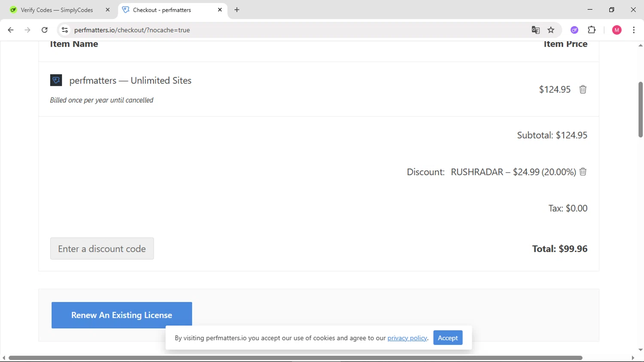644x362 pixels.
Task: Click the scroll left arrow
Action: (4, 358)
